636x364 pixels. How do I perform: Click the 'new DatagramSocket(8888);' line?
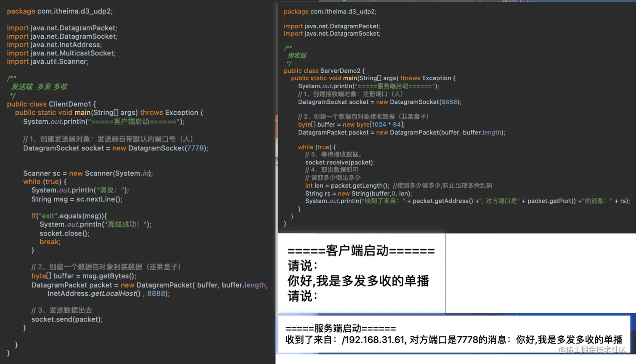coord(380,102)
